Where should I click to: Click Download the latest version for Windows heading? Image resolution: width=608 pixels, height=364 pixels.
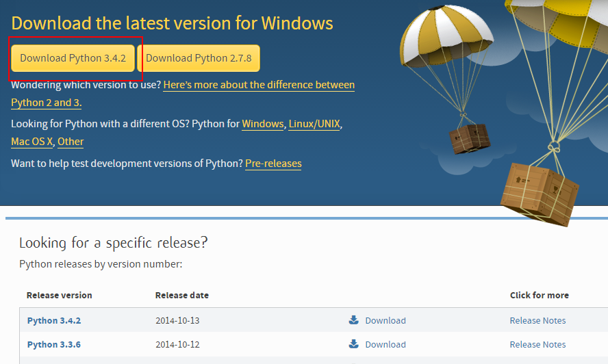pos(172,23)
